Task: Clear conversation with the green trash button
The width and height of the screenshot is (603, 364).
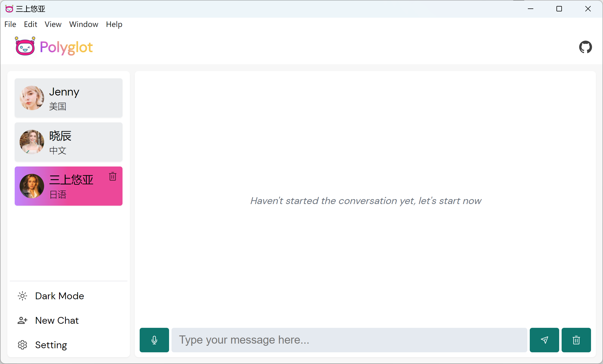Action: [x=576, y=340]
